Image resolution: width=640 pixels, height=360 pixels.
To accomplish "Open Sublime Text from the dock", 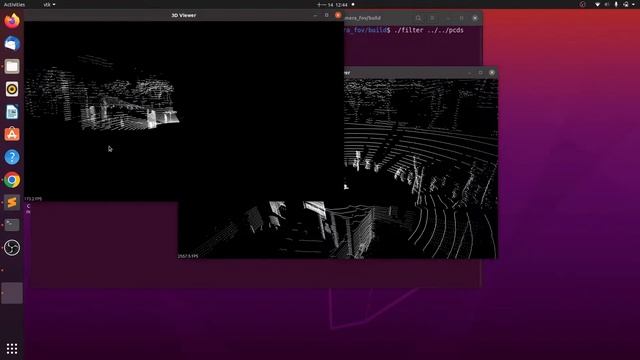I will [12, 202].
